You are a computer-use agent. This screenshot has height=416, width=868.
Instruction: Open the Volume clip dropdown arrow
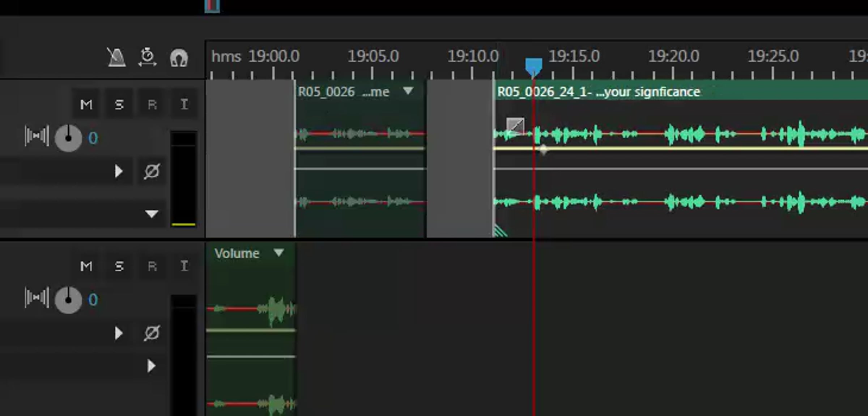point(278,252)
